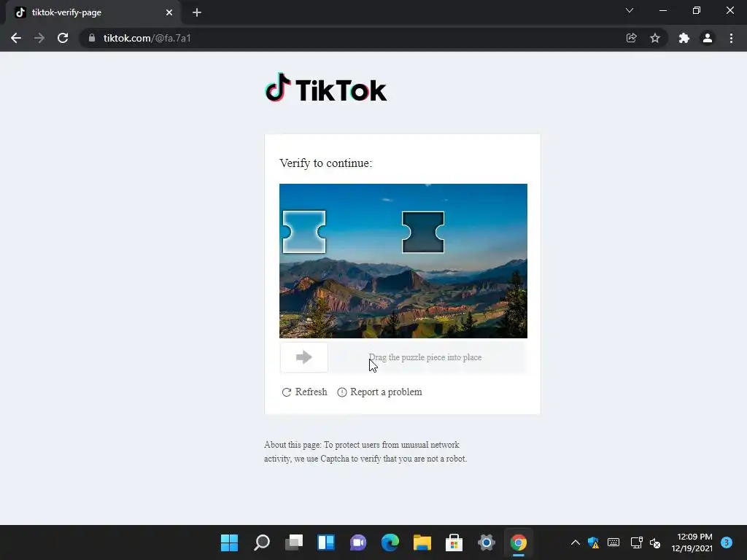
Task: Click Windows Security tray icon
Action: (x=594, y=542)
